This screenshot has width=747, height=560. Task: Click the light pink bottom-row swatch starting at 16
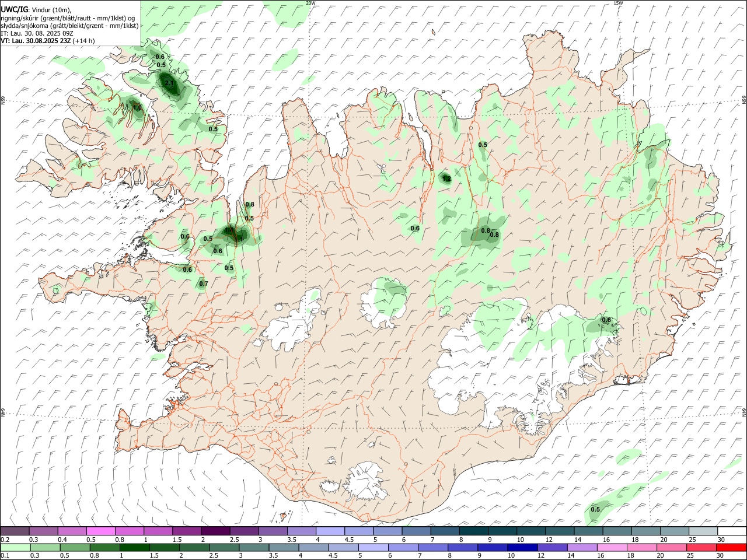pyautogui.click(x=611, y=547)
